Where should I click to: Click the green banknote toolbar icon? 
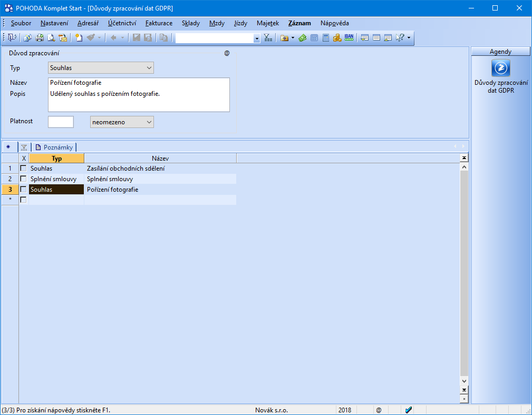[303, 38]
